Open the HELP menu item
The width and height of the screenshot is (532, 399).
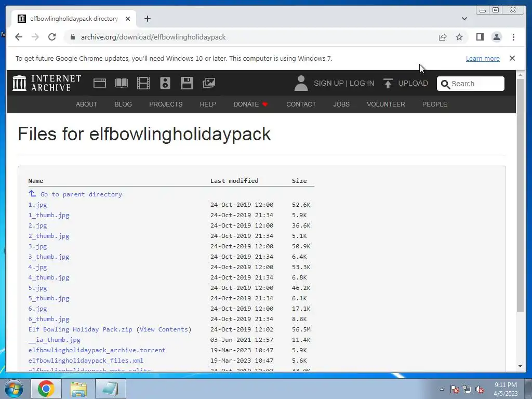point(208,104)
